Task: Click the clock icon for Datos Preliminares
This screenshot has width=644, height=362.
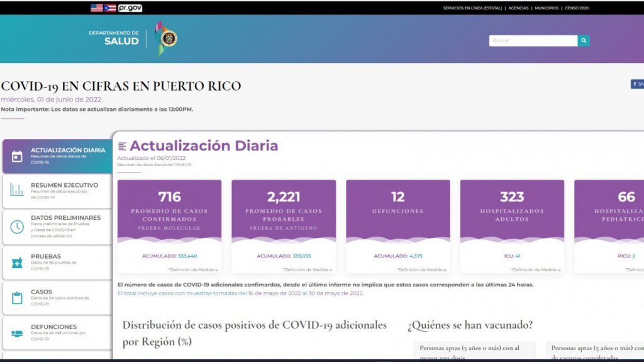Action: pos(17,227)
